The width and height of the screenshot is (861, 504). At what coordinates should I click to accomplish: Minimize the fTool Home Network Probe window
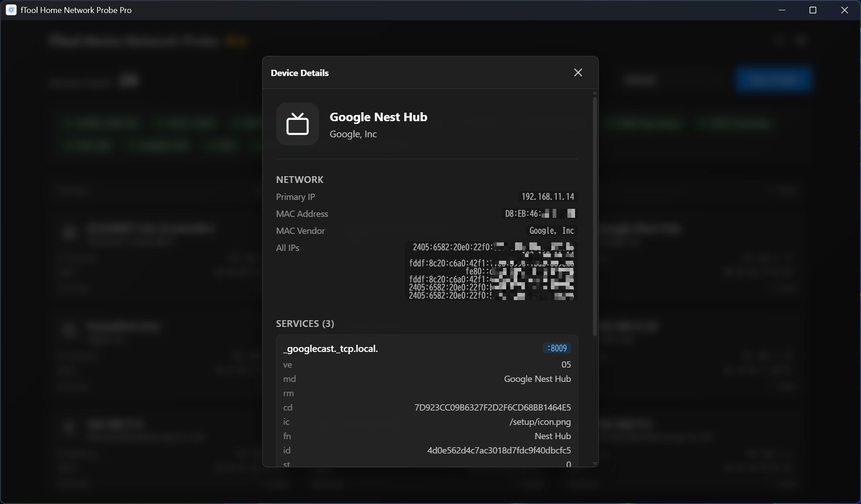tap(782, 10)
